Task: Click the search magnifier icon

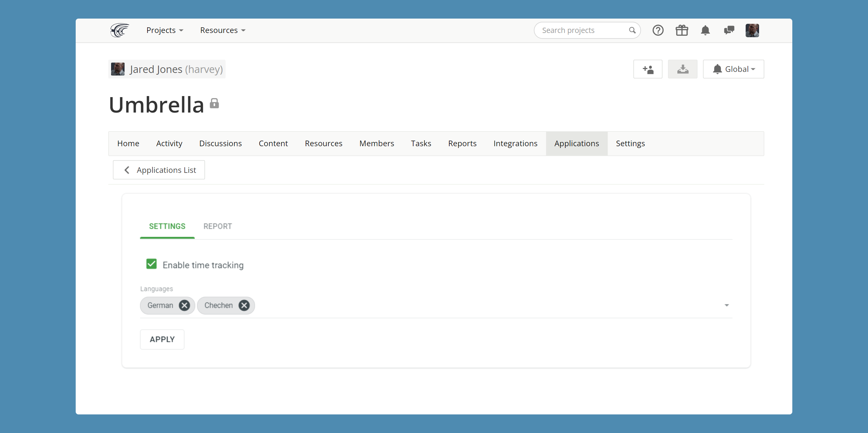Action: point(632,30)
